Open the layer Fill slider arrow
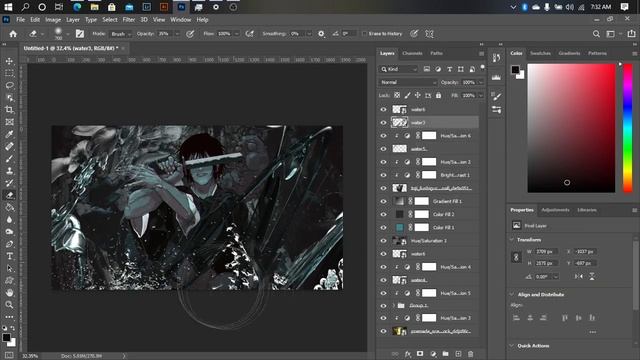 pyautogui.click(x=481, y=96)
